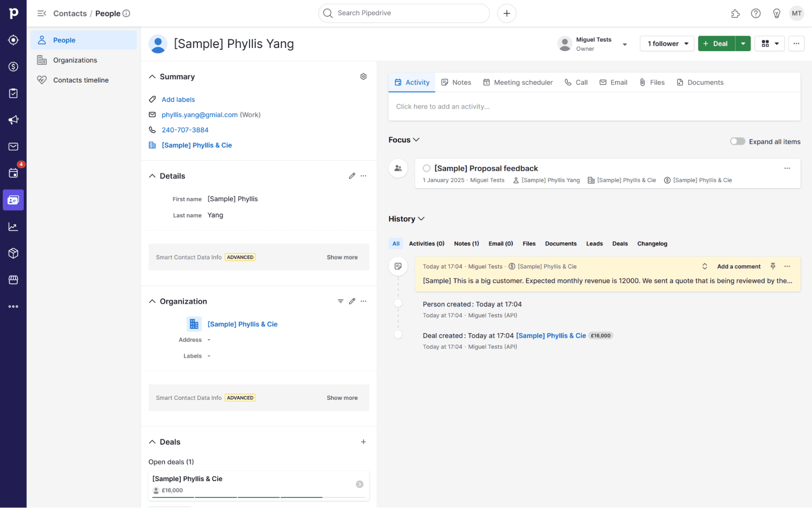Collapse the Deals section
Viewport: 812px width, 508px height.
tap(152, 442)
